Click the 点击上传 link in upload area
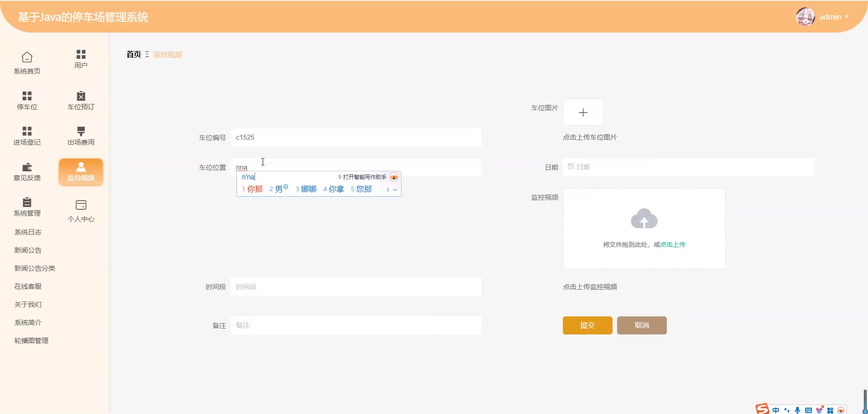This screenshot has width=868, height=414. [673, 245]
